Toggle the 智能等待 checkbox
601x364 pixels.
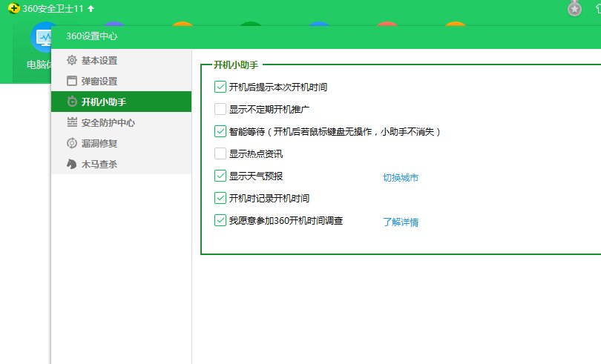[x=220, y=131]
